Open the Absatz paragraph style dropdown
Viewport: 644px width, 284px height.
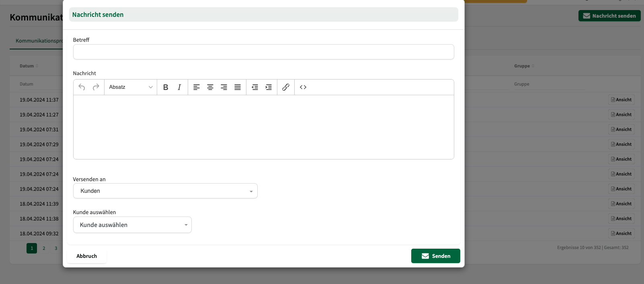131,87
